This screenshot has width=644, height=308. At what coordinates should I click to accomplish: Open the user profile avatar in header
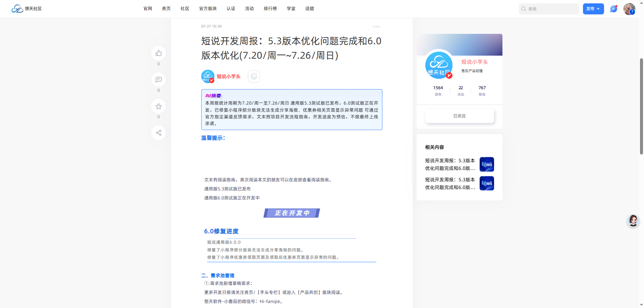pos(629,9)
